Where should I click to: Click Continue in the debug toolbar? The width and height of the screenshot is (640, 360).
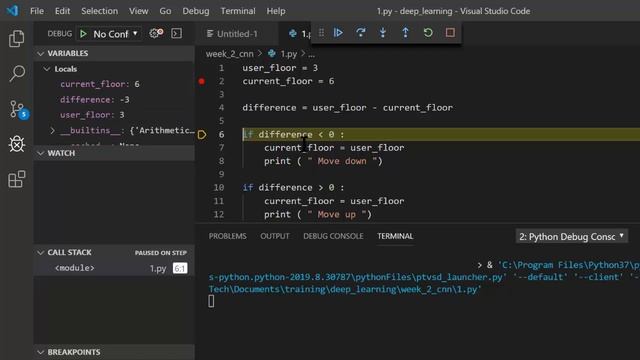pyautogui.click(x=338, y=33)
